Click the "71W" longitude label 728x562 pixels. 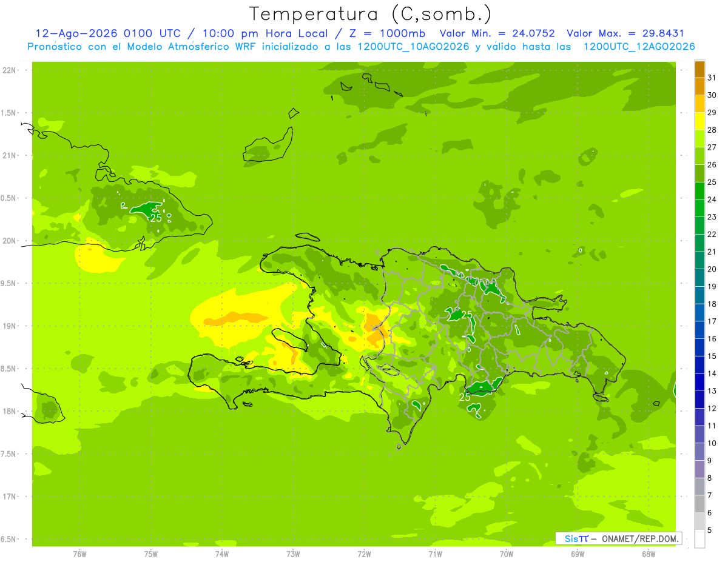(x=435, y=554)
